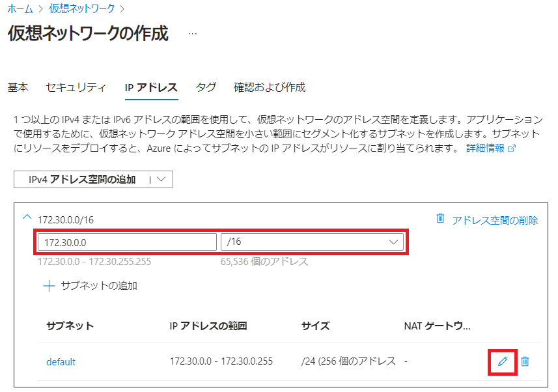The image size is (558, 392).
Task: Open the /16 prefix size dropdown
Action: 312,242
